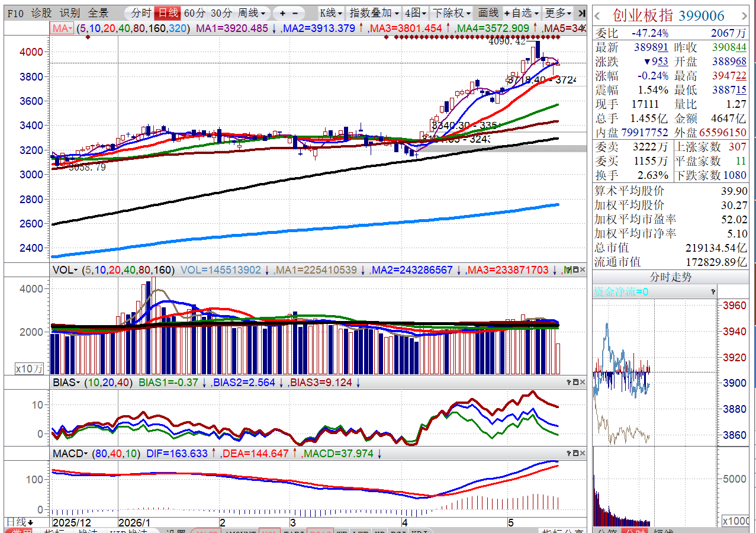Click the arrow icon after 更多

(x=582, y=13)
